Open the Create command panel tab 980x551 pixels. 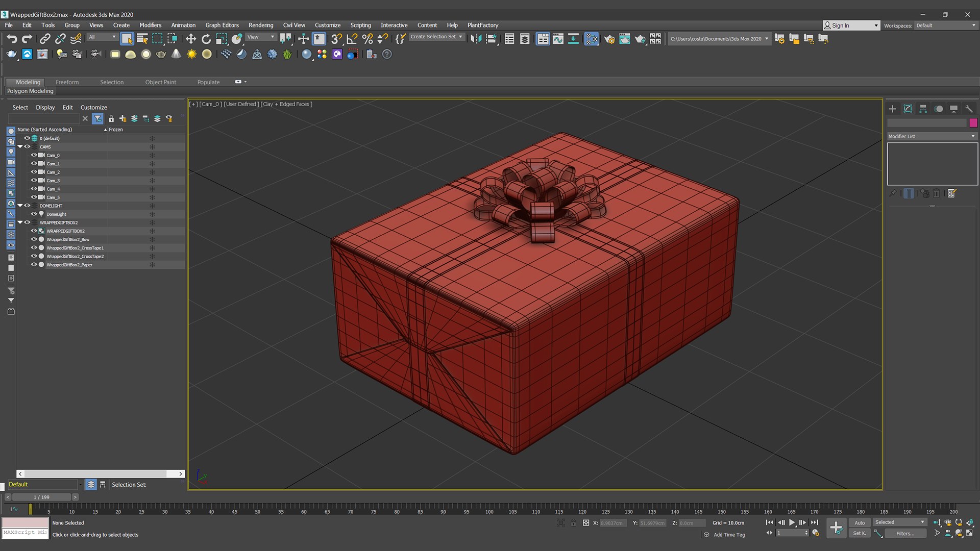[x=892, y=109]
